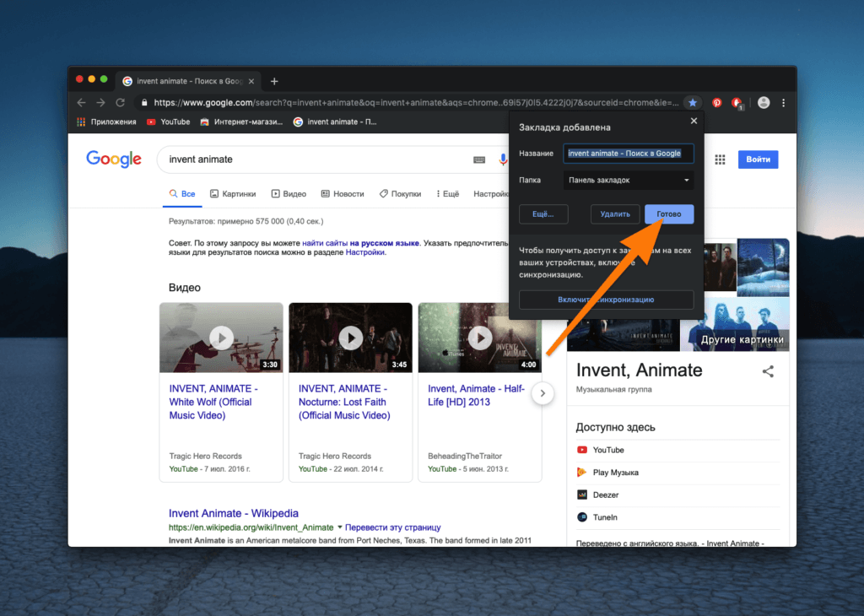Click the Ещё... button in bookmark popup
Viewport: 864px width, 616px height.
[543, 213]
